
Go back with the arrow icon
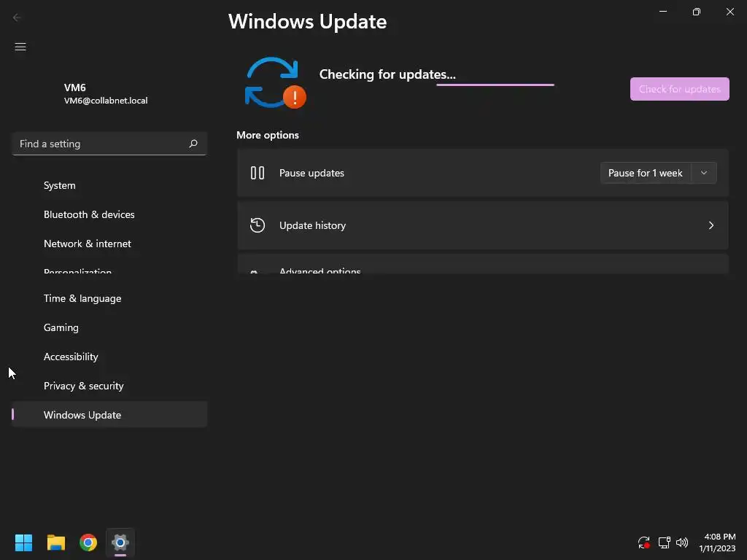tap(17, 17)
